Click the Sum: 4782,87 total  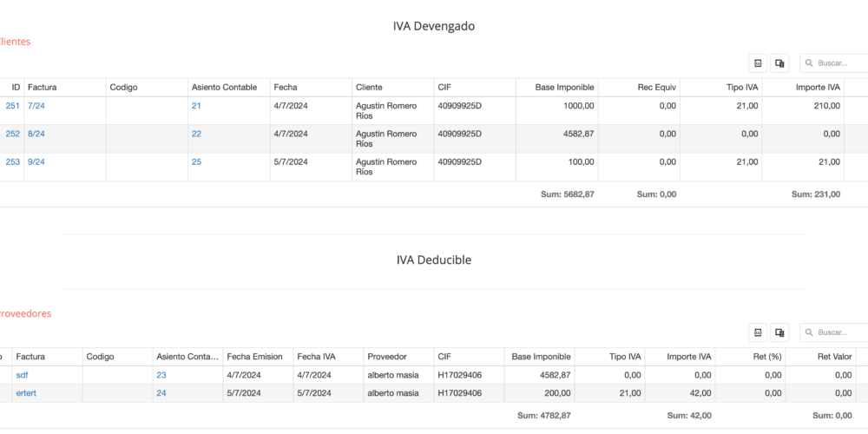(x=544, y=415)
